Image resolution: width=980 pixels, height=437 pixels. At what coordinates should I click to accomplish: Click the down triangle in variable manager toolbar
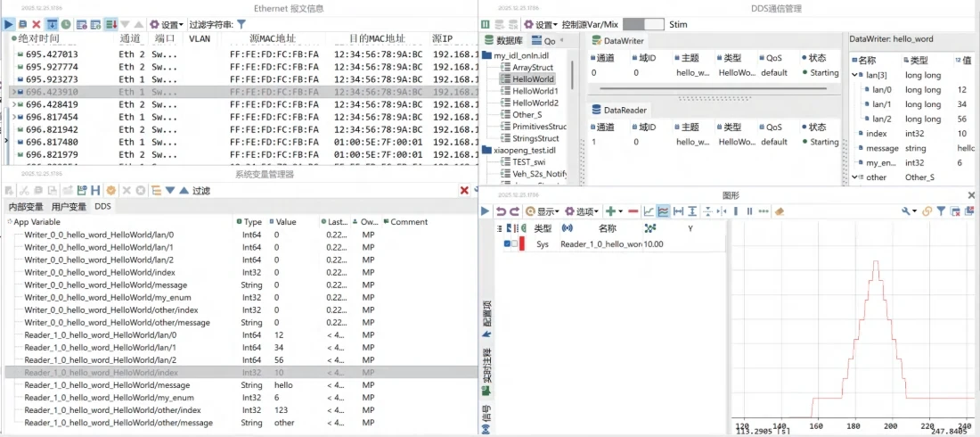click(x=170, y=190)
